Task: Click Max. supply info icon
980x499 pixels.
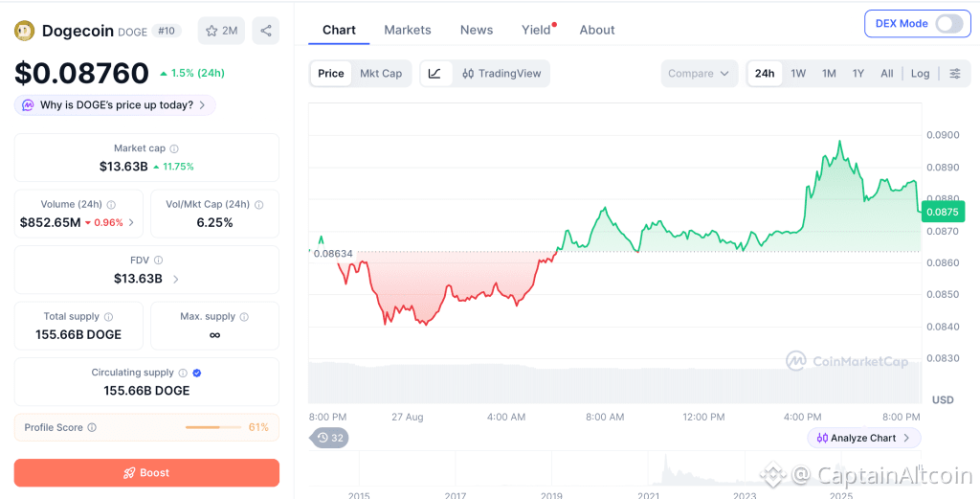Action: 244,317
